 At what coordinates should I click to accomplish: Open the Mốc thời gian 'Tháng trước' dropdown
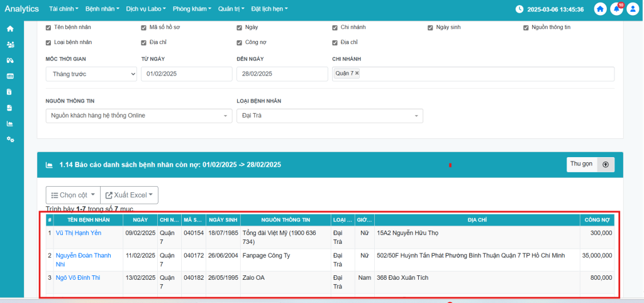(91, 74)
